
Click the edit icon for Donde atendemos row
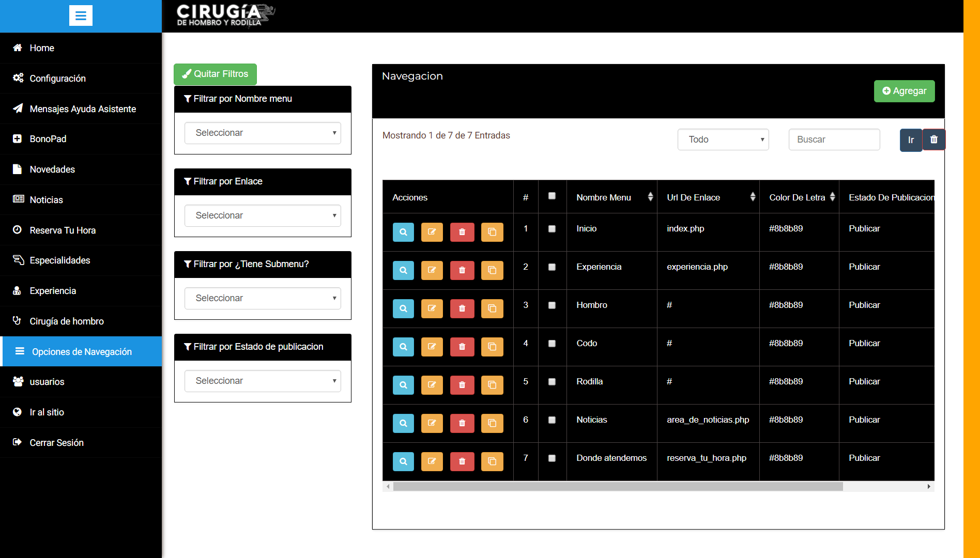pyautogui.click(x=432, y=461)
